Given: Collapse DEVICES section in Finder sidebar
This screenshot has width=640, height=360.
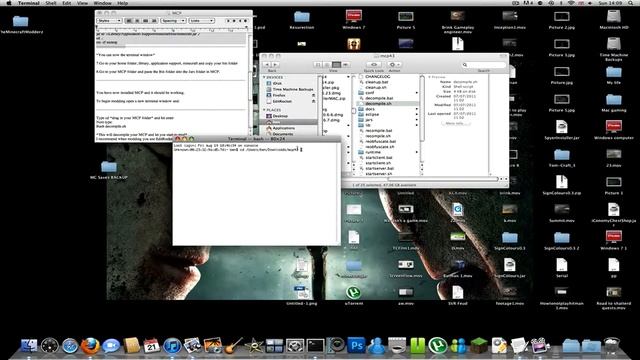Looking at the screenshot, I should coord(264,77).
